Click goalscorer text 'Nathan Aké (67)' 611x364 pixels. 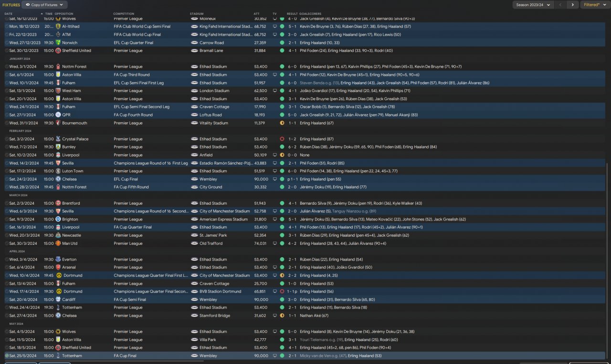[x=314, y=315]
